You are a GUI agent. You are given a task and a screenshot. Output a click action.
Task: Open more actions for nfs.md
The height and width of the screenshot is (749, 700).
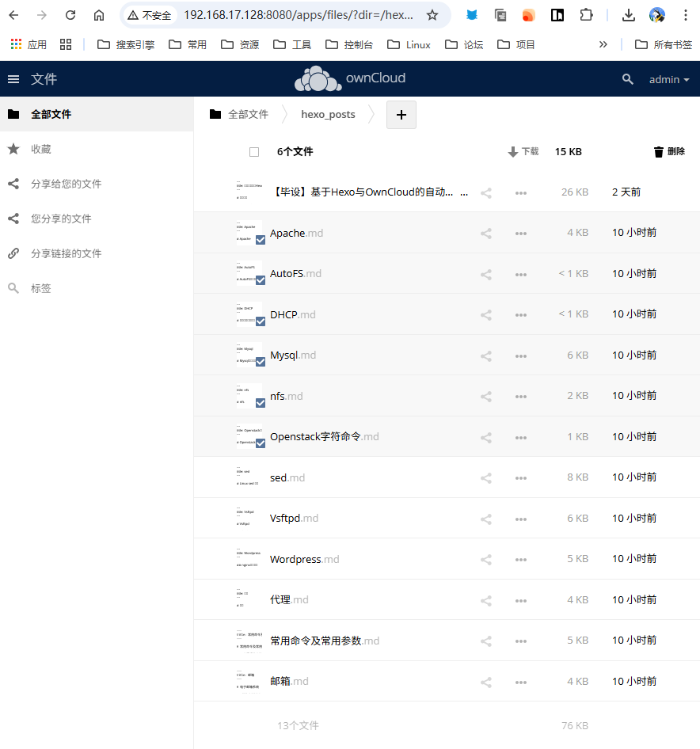[521, 397]
